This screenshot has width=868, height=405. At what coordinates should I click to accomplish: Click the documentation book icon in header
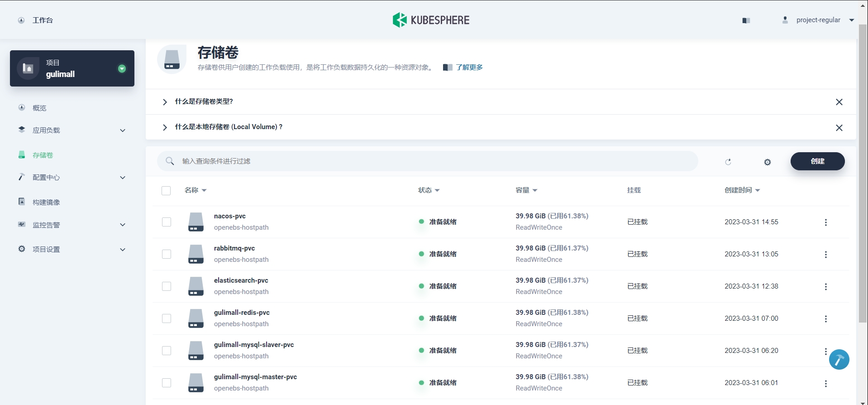(746, 20)
